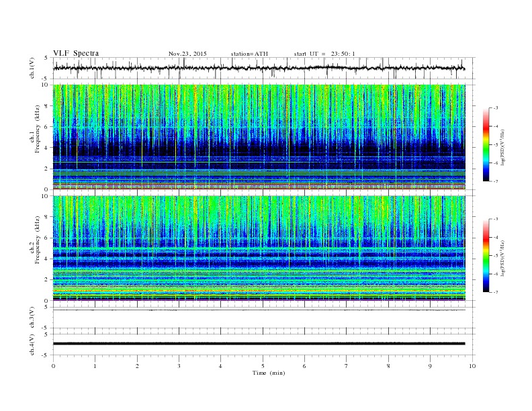The image size is (532, 411).
Task: Click the ch.2 spectrogram panel
Action: pyautogui.click(x=259, y=248)
